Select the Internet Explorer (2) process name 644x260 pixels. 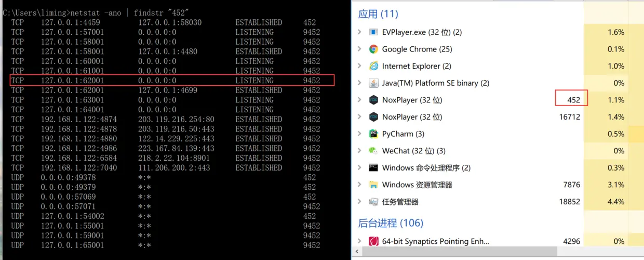tap(417, 66)
